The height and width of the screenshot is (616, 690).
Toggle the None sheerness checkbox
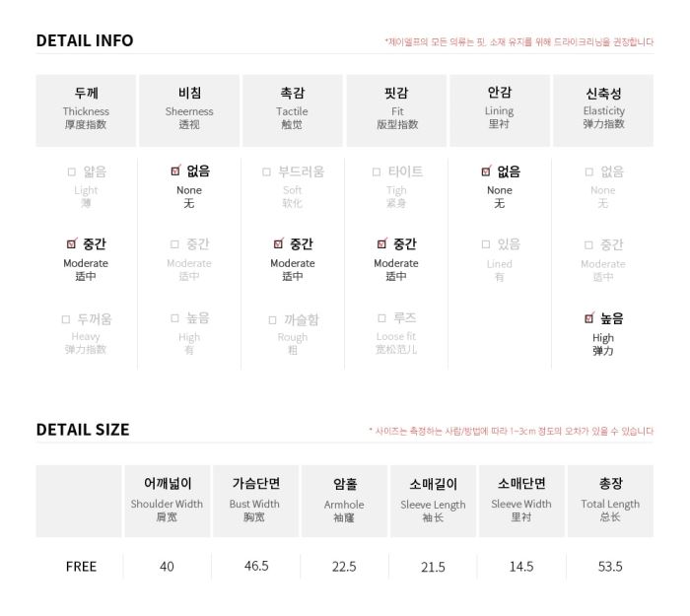(175, 171)
